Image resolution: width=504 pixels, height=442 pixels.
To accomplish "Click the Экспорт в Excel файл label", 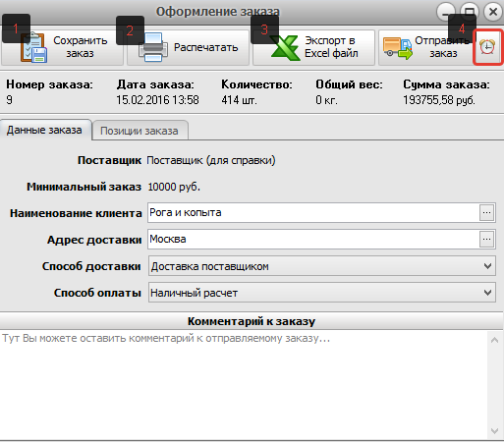I will point(331,47).
